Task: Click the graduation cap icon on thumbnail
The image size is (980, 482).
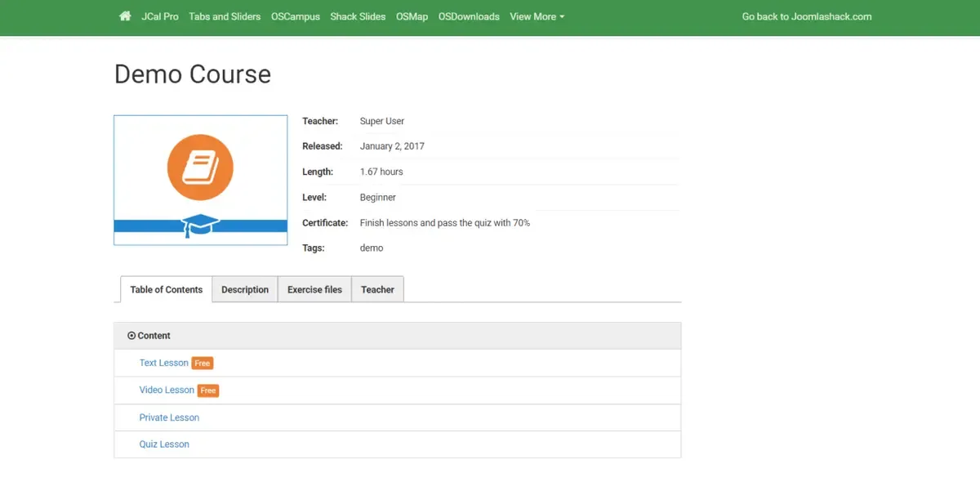Action: [x=200, y=226]
